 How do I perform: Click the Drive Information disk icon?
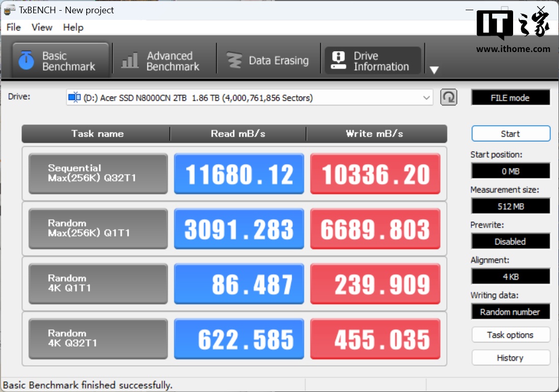pos(338,61)
